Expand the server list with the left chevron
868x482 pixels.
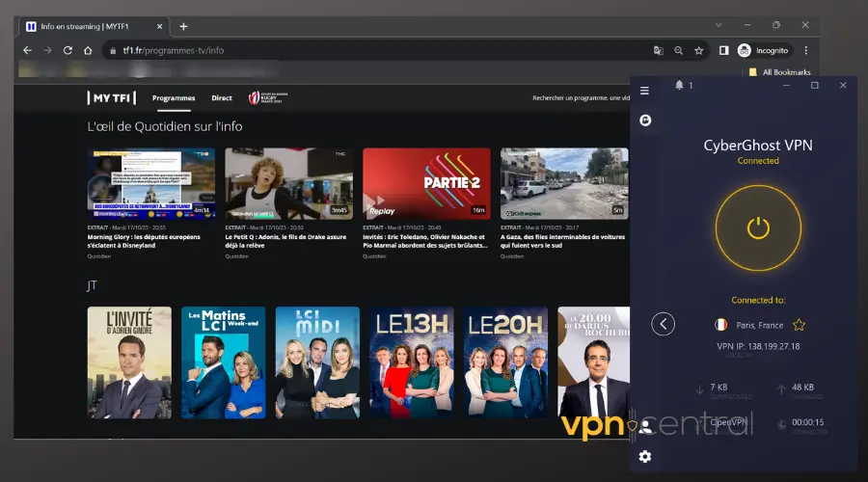click(663, 324)
